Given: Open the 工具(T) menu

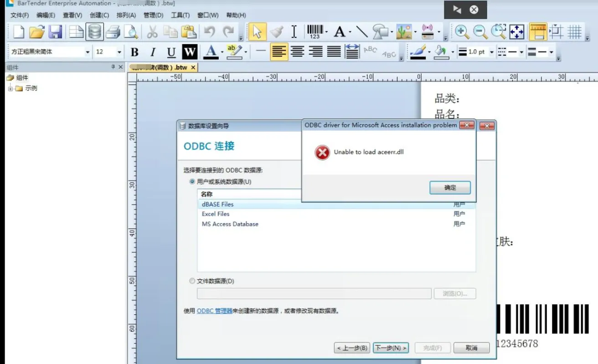Looking at the screenshot, I should click(x=180, y=15).
